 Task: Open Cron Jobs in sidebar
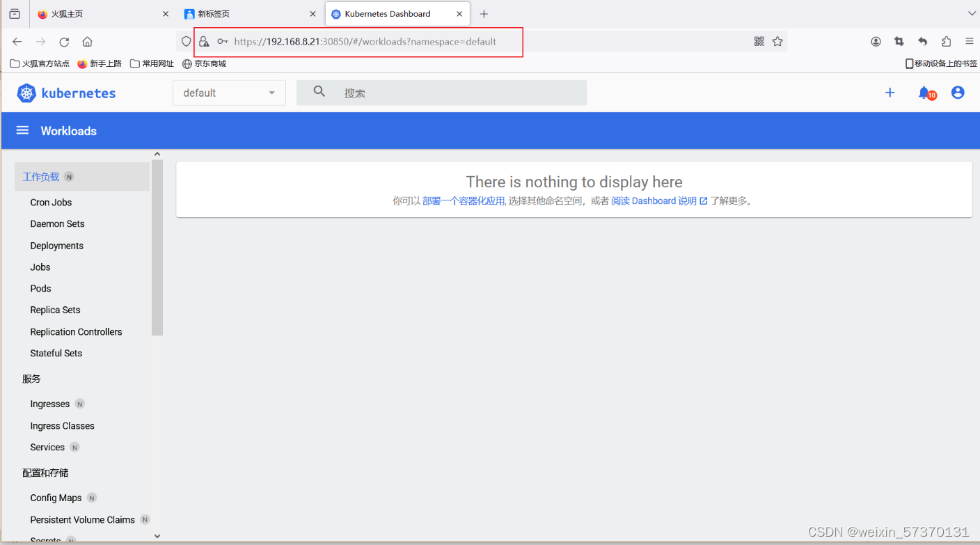coord(51,203)
